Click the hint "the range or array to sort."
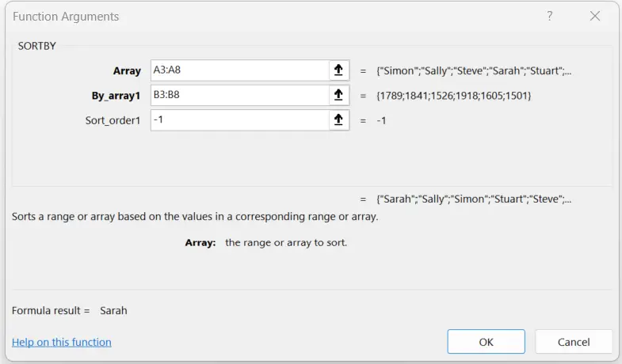This screenshot has height=364, width=622. [x=286, y=242]
